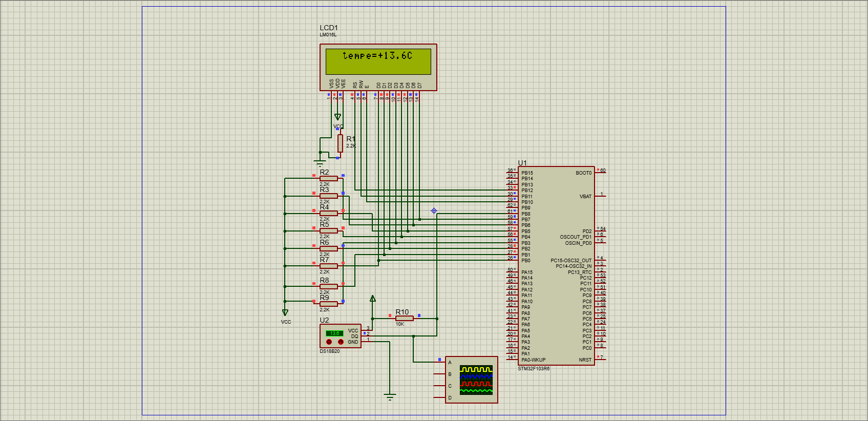Click the VBAT pin on the STM32
This screenshot has height=421, width=868.
[585, 197]
